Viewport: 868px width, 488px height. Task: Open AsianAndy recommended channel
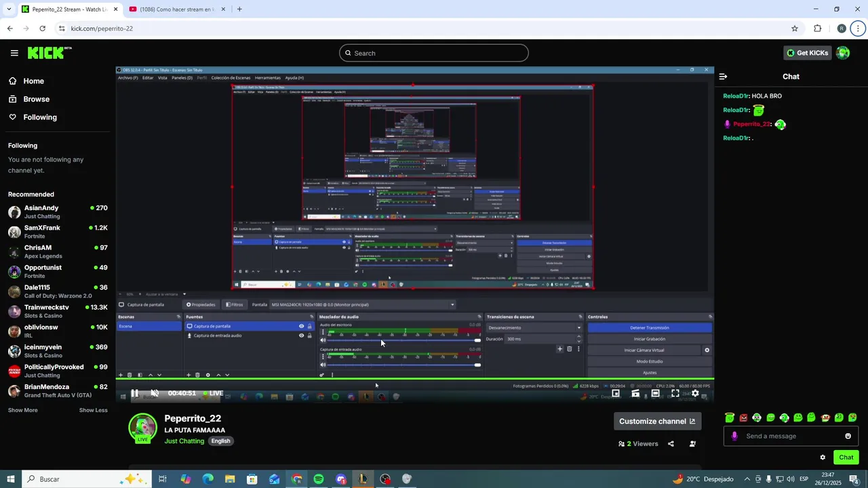click(x=58, y=212)
